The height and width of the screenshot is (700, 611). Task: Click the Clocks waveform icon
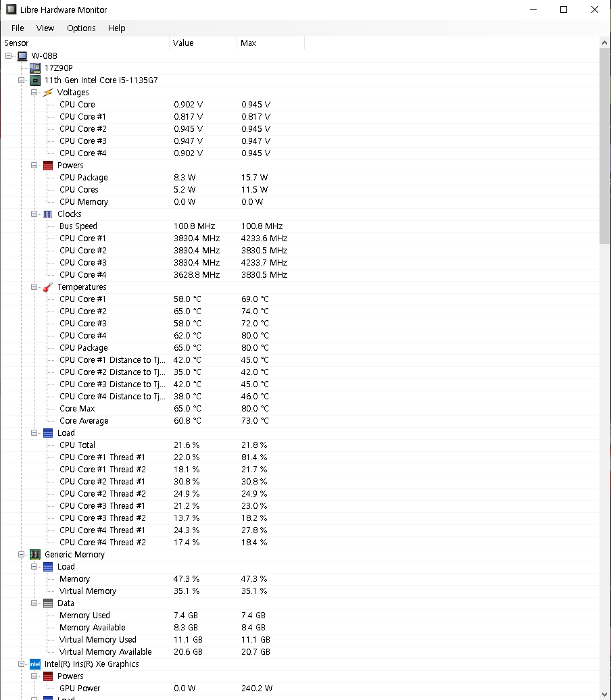point(48,214)
